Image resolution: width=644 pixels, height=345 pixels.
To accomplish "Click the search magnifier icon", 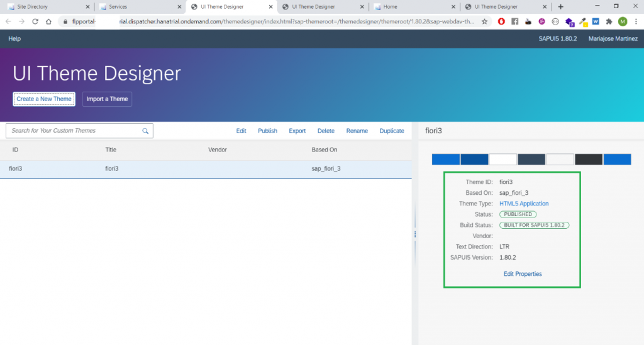I will 145,131.
